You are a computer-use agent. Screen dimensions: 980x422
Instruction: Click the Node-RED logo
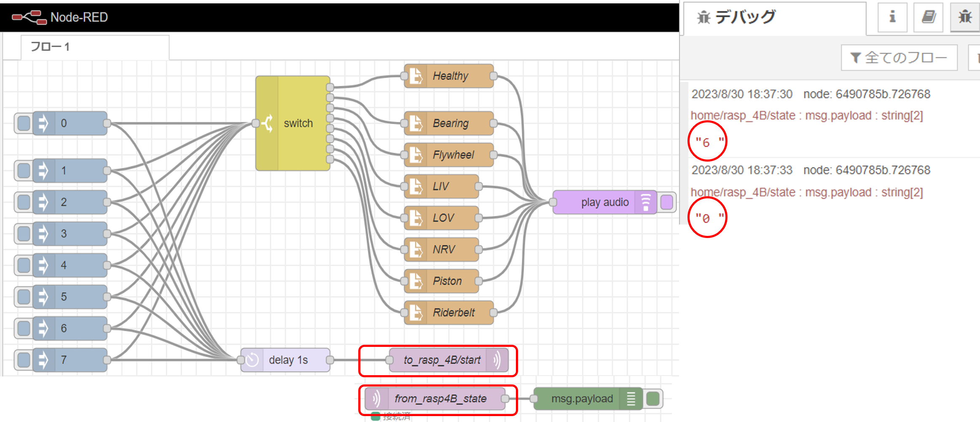pos(29,17)
